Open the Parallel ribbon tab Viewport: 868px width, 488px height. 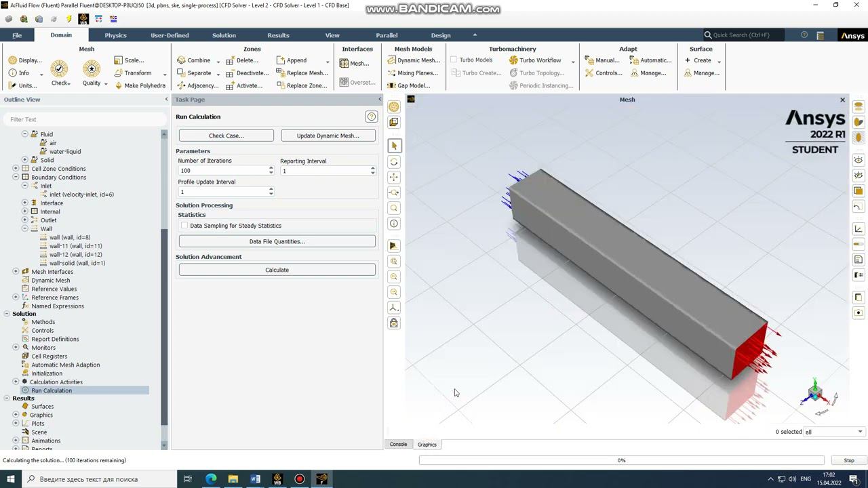(387, 35)
